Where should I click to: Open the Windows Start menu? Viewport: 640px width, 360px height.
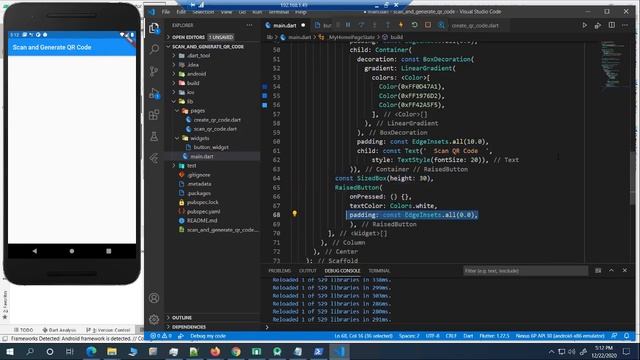10,351
